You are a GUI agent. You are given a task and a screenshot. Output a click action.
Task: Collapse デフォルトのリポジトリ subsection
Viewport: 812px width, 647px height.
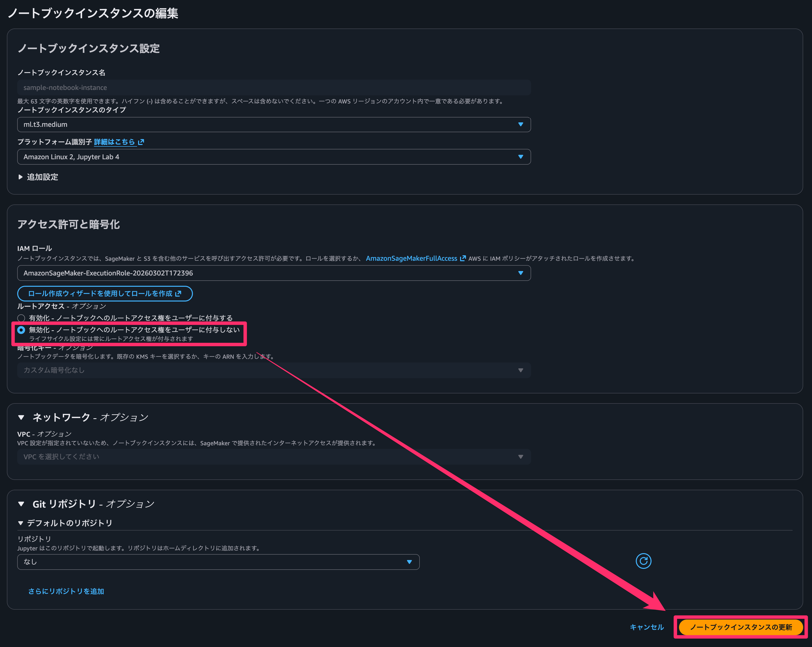[21, 523]
